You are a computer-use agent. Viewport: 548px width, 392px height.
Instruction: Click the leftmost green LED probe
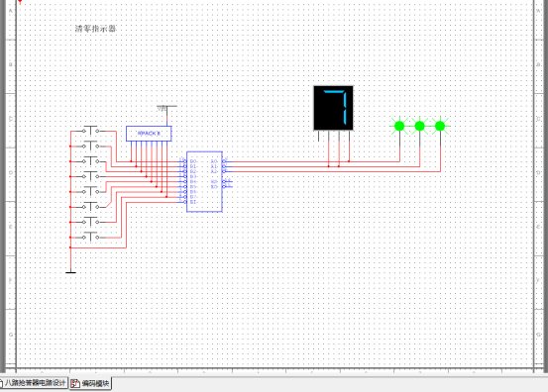[x=399, y=126]
